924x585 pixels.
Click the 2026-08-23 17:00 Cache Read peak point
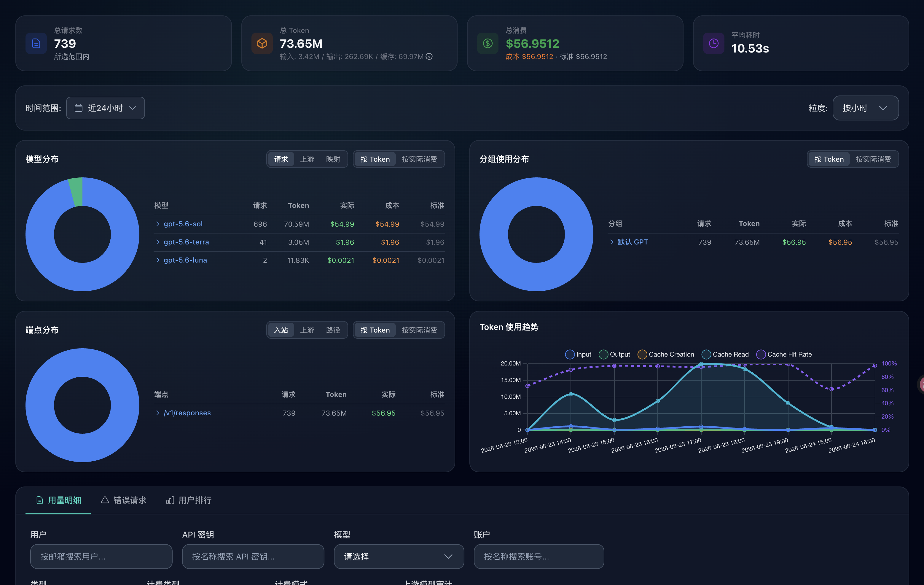[701, 364]
